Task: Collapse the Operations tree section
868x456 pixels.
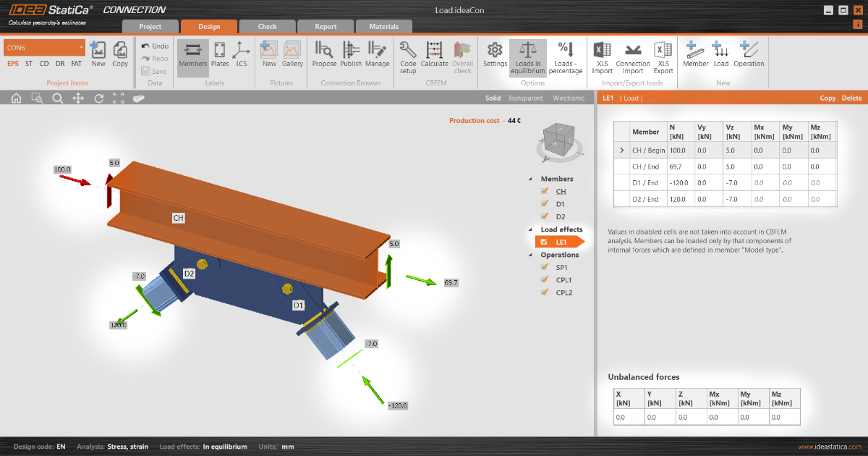Action: [x=531, y=254]
